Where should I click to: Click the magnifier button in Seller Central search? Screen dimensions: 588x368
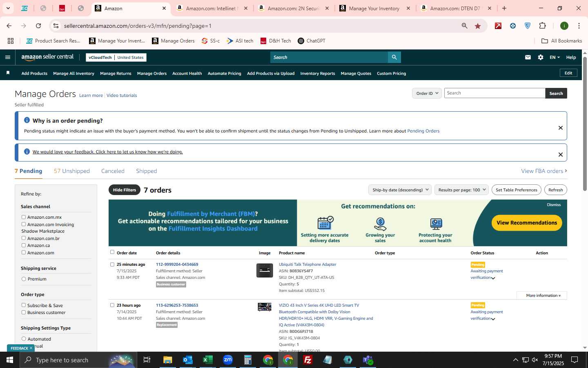(394, 57)
